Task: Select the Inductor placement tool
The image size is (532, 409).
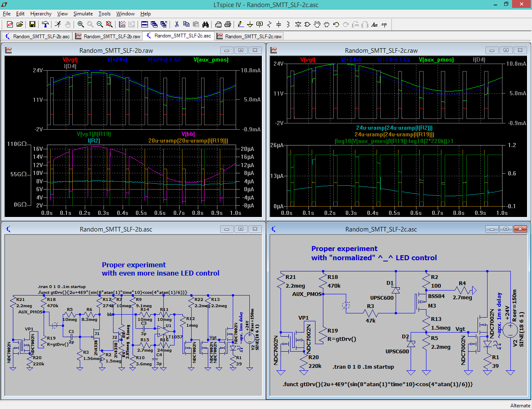Action: 288,25
